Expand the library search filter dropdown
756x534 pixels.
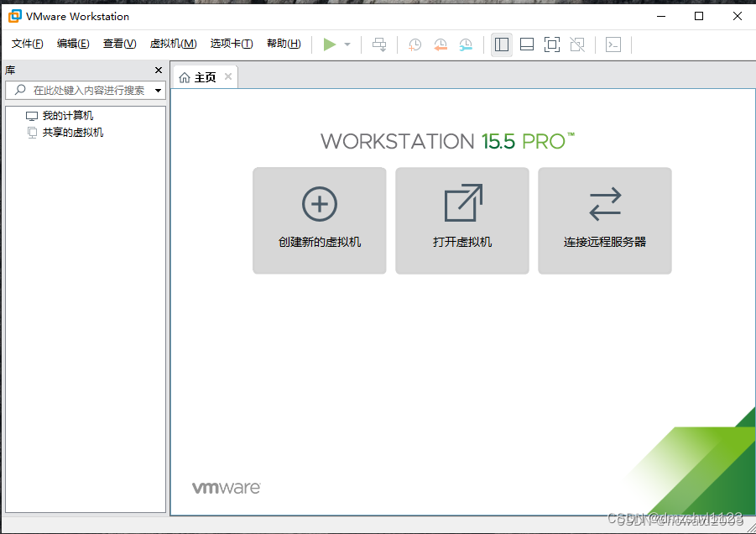pos(158,90)
